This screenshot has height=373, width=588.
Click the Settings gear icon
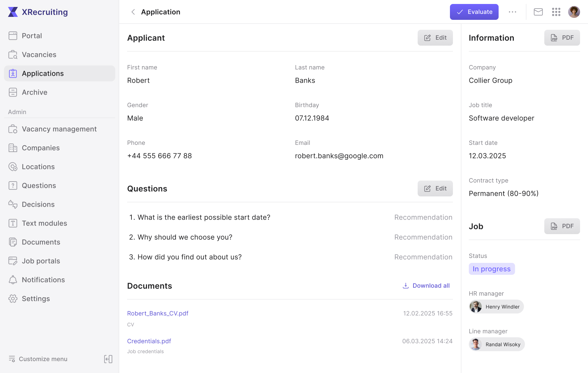click(x=13, y=299)
